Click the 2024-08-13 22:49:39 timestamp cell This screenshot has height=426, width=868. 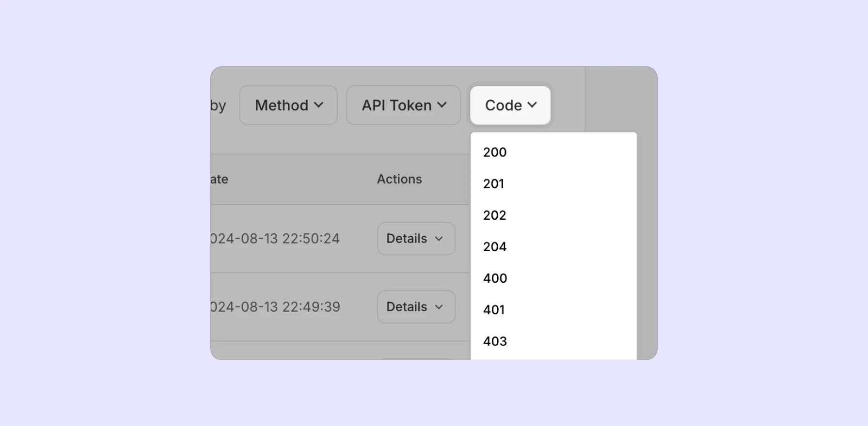275,307
